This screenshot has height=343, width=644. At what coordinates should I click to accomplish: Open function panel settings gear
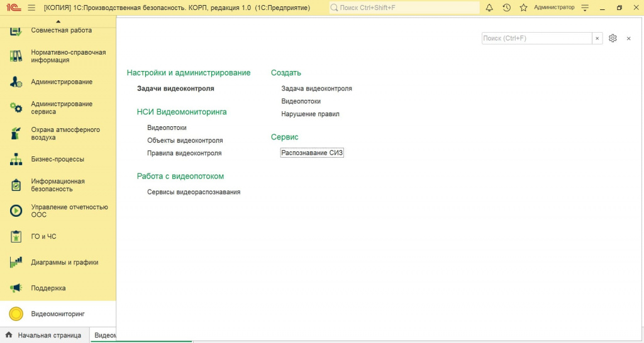613,38
